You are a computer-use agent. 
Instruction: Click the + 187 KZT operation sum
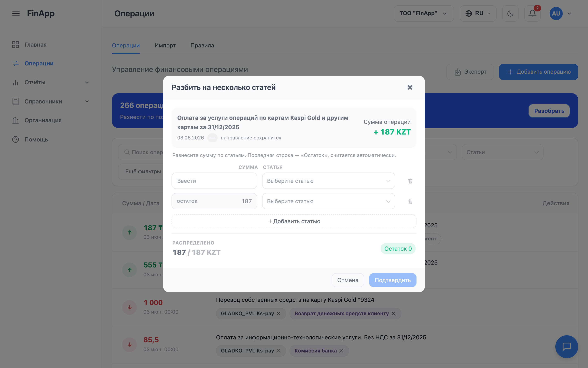(x=392, y=132)
